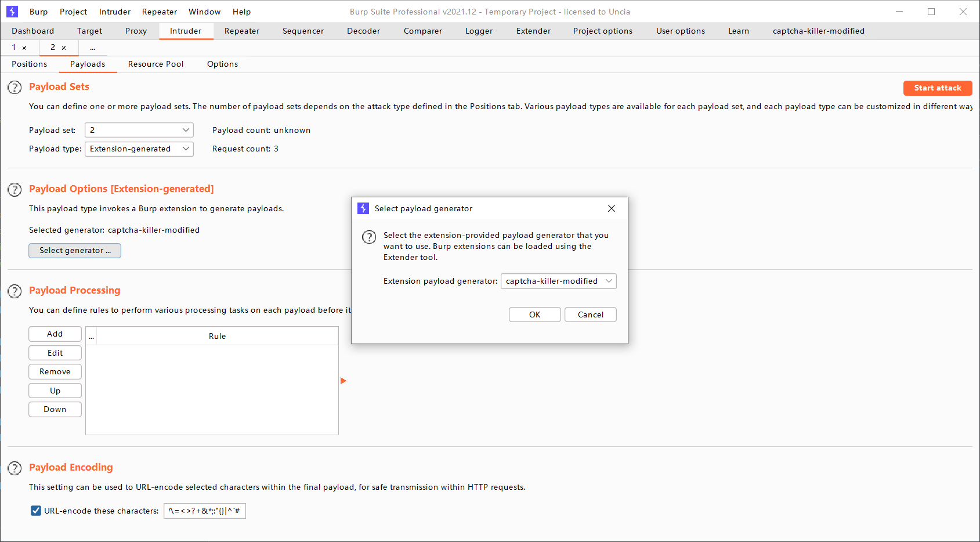Click the Start attack button
The image size is (980, 542).
938,88
